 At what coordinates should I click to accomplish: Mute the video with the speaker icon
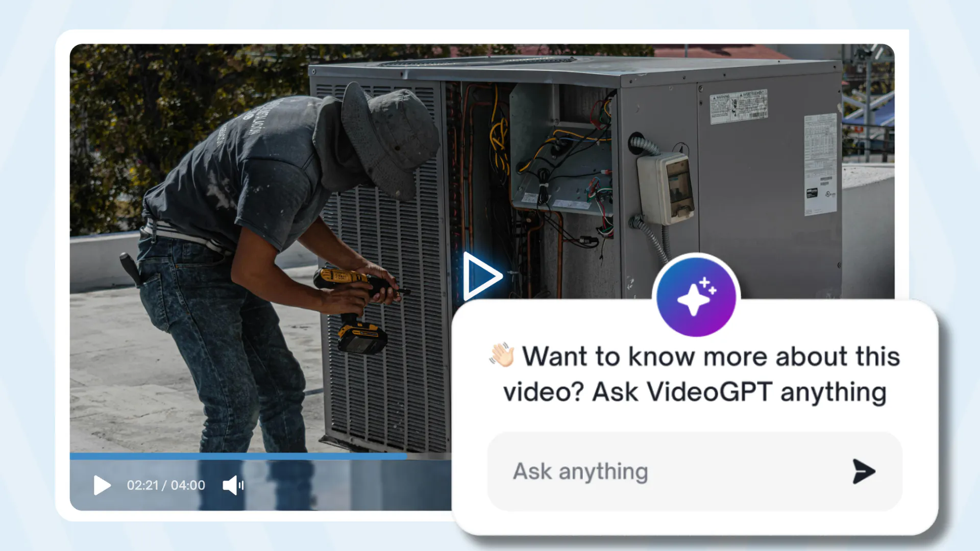(233, 485)
